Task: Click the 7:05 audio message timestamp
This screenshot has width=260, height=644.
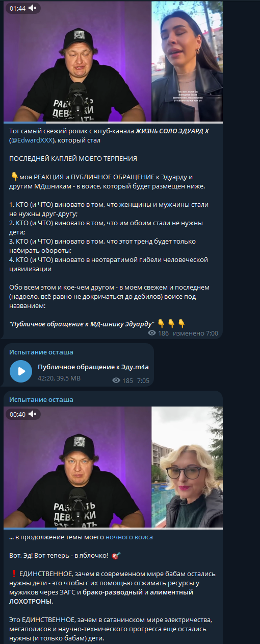Action: click(x=143, y=380)
